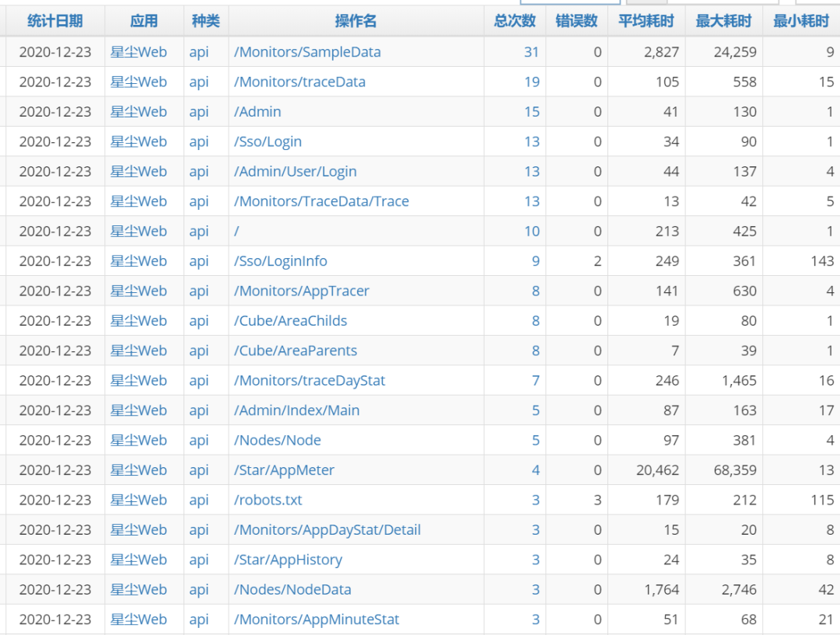The height and width of the screenshot is (635, 840).
Task: Open the /Admin/Index/Main operation link
Action: tap(297, 410)
